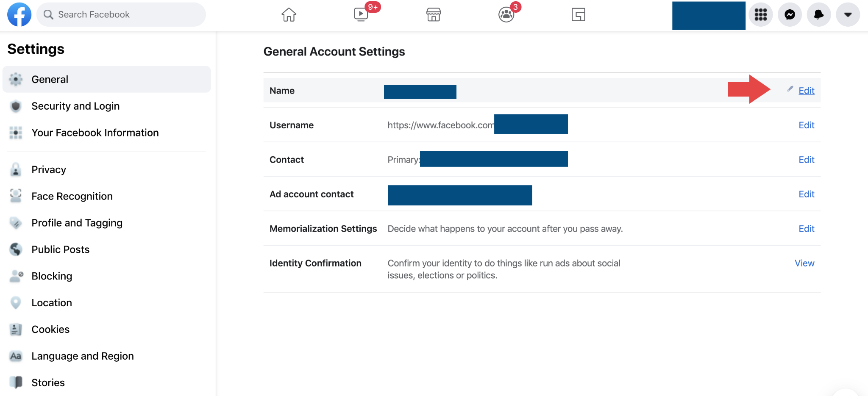The image size is (868, 396).
Task: Open Location settings
Action: coord(106,303)
